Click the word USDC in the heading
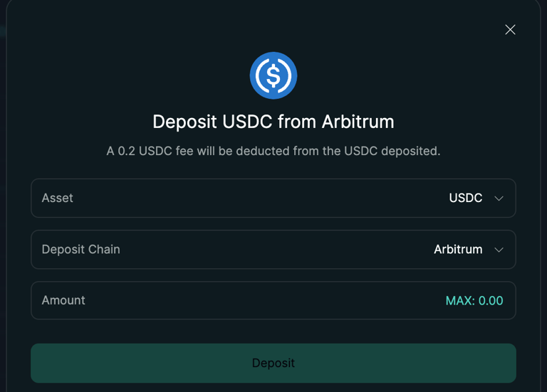This screenshot has width=547, height=392. point(248,122)
